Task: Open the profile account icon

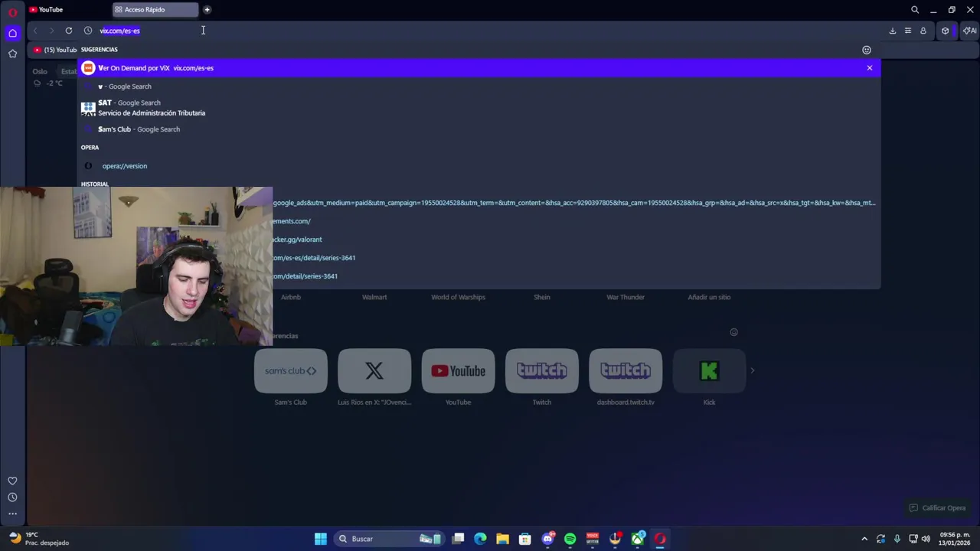Action: pyautogui.click(x=923, y=31)
